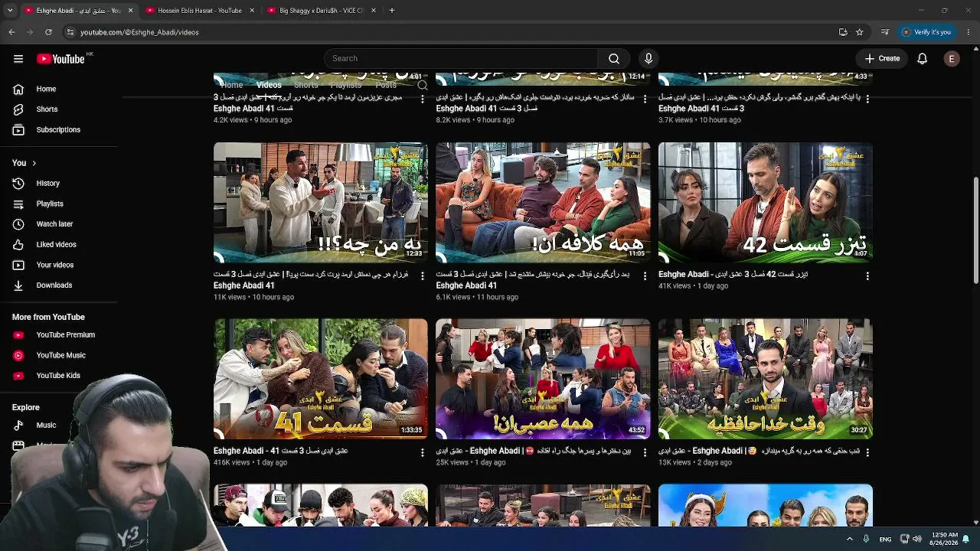Go back in the browser
Screen dimensions: 980x551
pos(11,32)
